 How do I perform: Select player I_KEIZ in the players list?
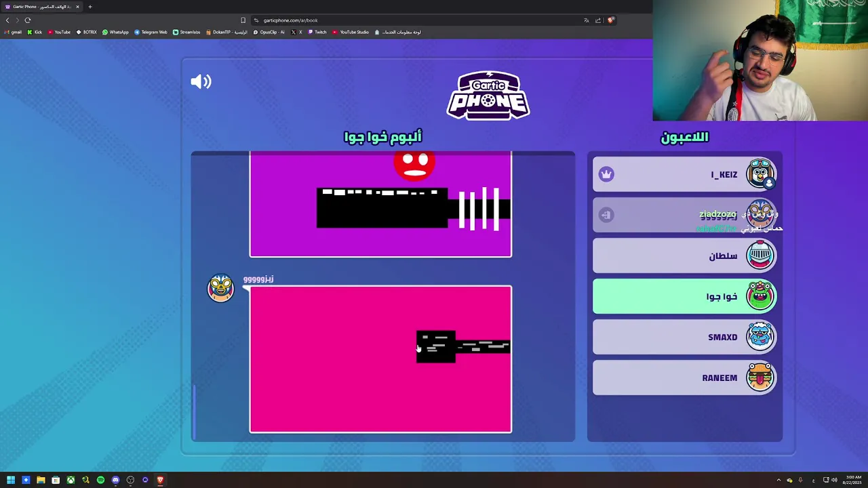(684, 174)
